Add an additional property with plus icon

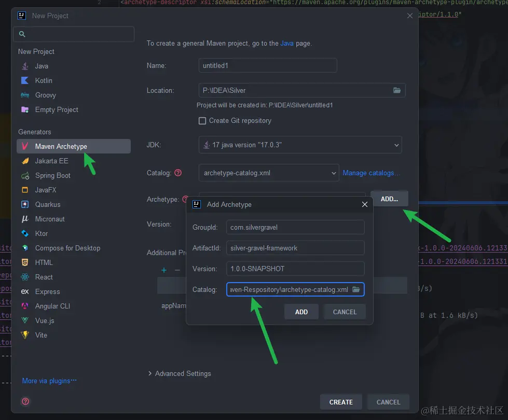[164, 270]
